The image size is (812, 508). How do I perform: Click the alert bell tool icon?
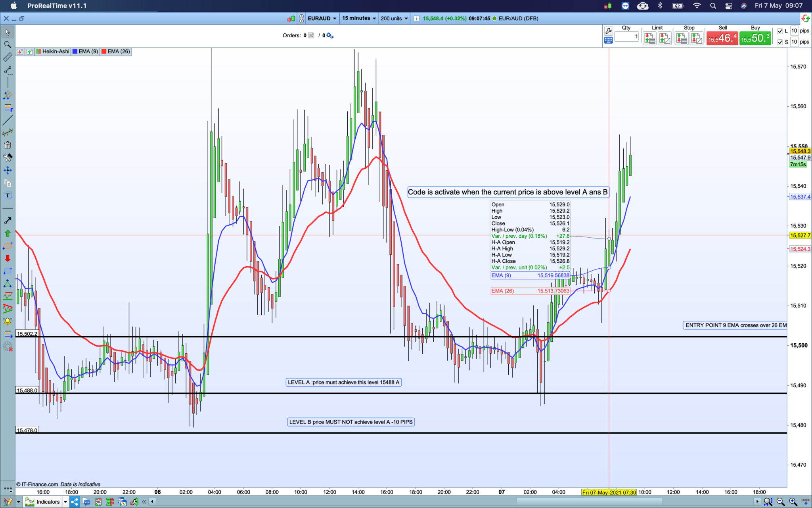click(x=8, y=321)
